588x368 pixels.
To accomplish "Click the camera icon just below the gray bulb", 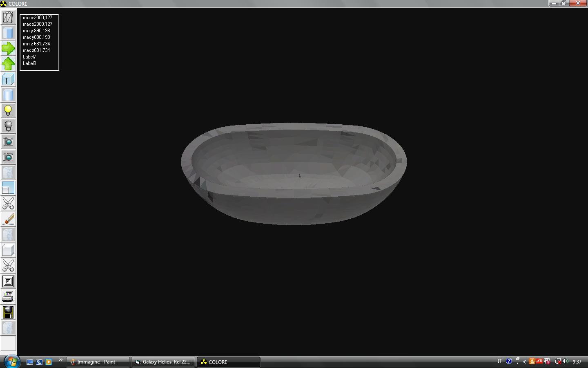I will (8, 141).
